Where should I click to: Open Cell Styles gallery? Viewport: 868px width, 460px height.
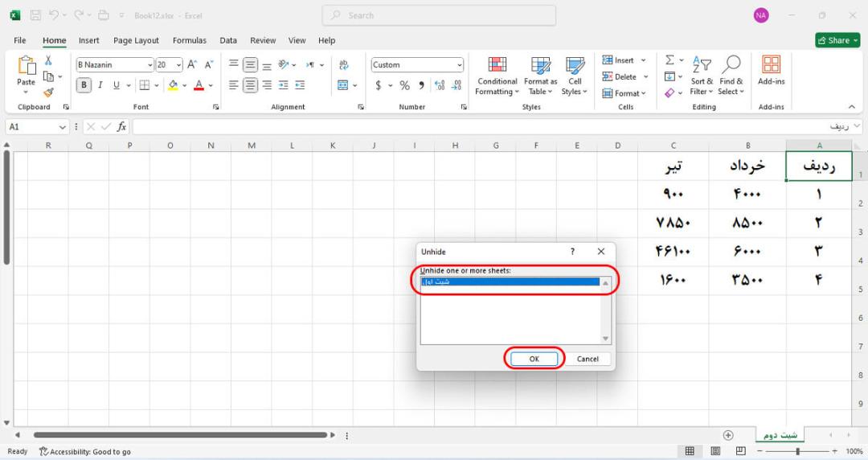click(x=575, y=76)
